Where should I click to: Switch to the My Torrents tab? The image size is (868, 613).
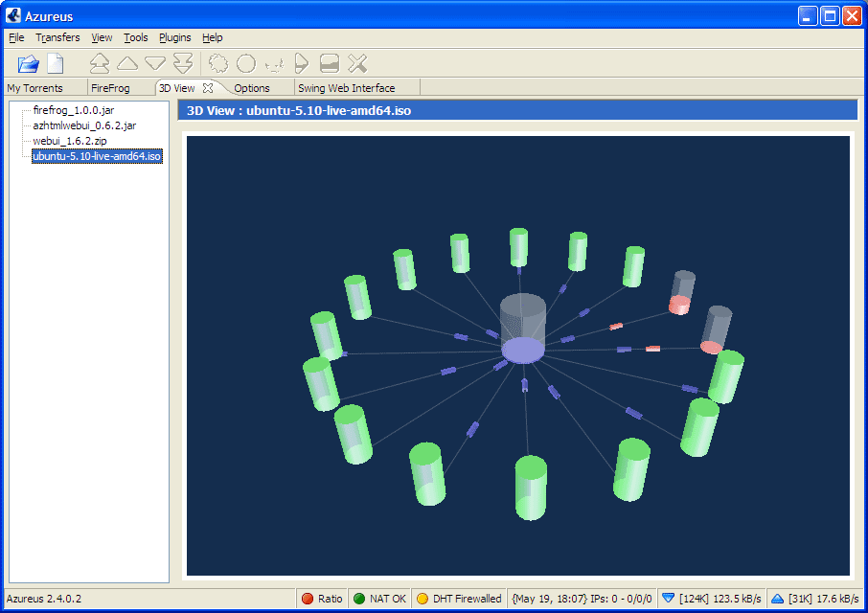(x=34, y=88)
